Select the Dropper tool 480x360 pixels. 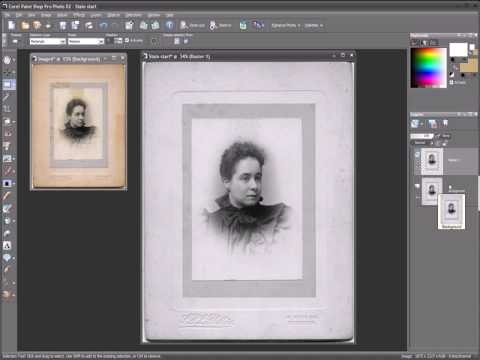pyautogui.click(x=7, y=97)
